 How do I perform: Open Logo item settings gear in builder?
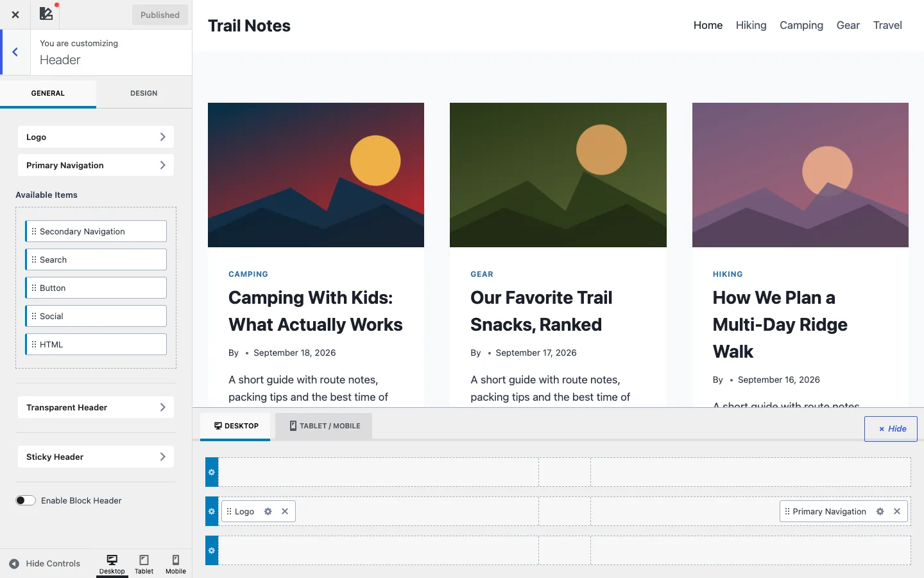[x=268, y=512]
